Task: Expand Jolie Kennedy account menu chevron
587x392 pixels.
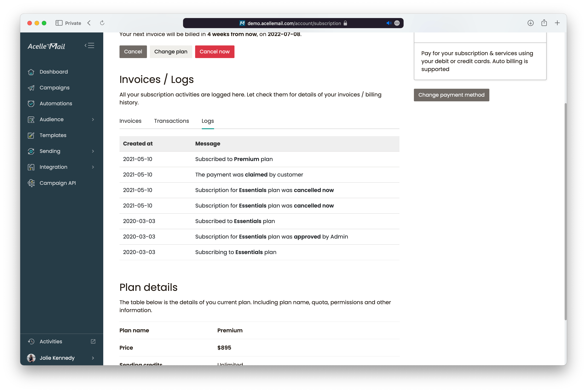Action: pyautogui.click(x=93, y=358)
